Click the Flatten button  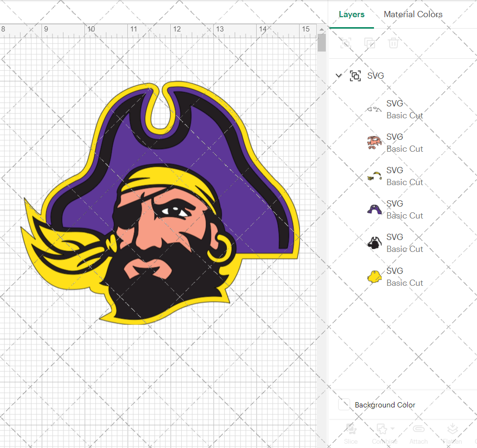pyautogui.click(x=452, y=433)
